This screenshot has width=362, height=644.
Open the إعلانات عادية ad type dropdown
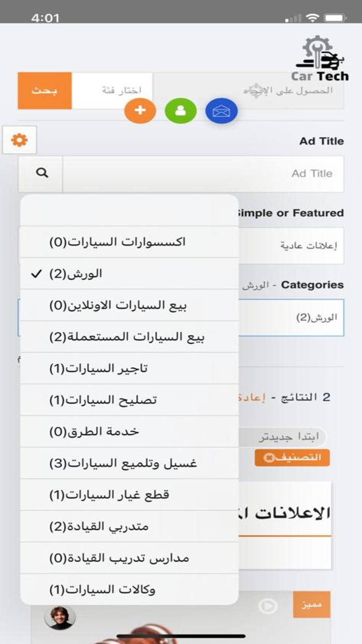[290, 245]
